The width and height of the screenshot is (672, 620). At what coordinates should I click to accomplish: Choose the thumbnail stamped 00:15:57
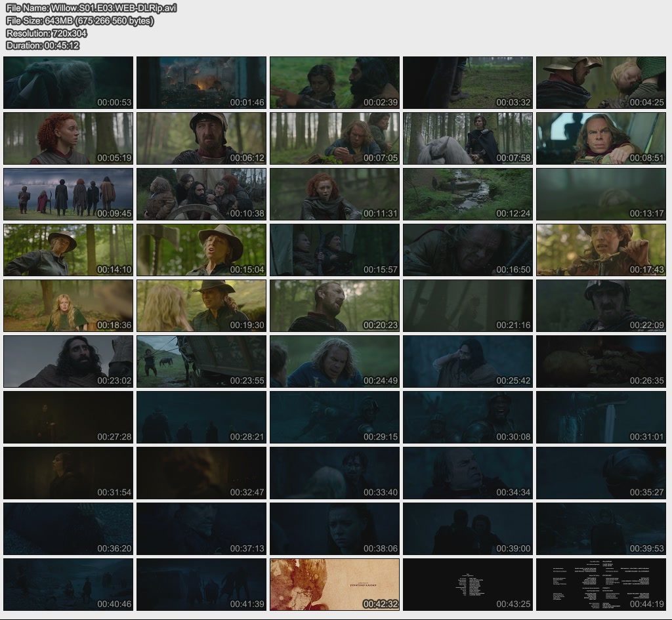(335, 250)
